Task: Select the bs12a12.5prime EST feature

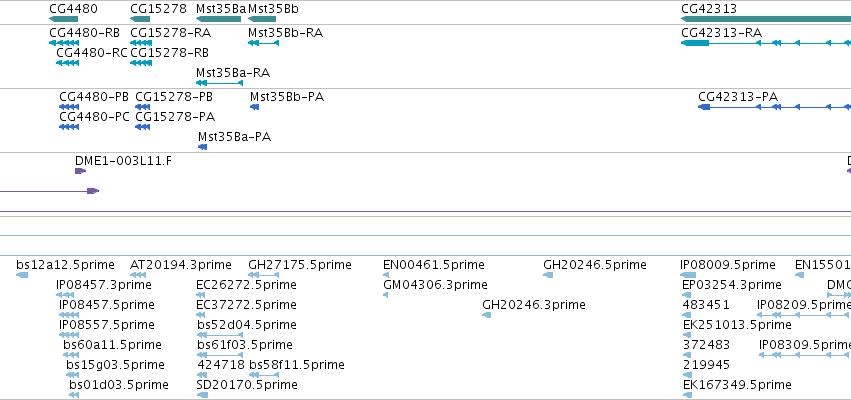Action: point(22,275)
